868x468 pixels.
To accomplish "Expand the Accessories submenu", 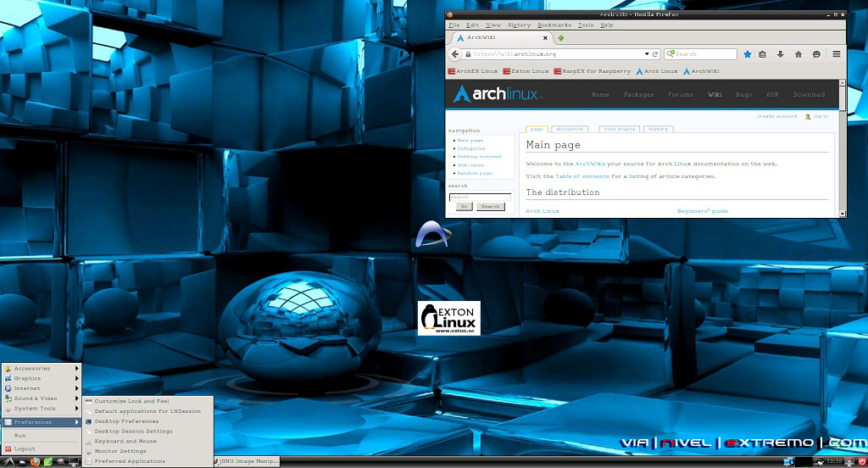I will 42,368.
